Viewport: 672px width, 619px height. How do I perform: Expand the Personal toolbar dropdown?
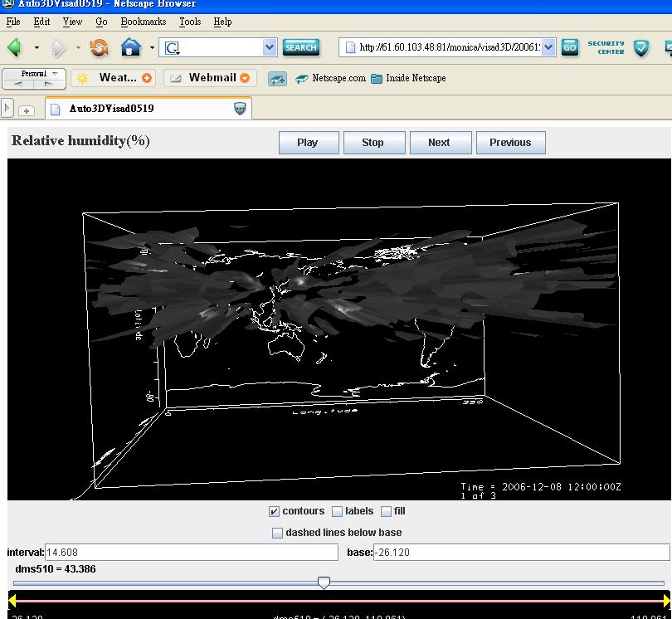(55, 74)
